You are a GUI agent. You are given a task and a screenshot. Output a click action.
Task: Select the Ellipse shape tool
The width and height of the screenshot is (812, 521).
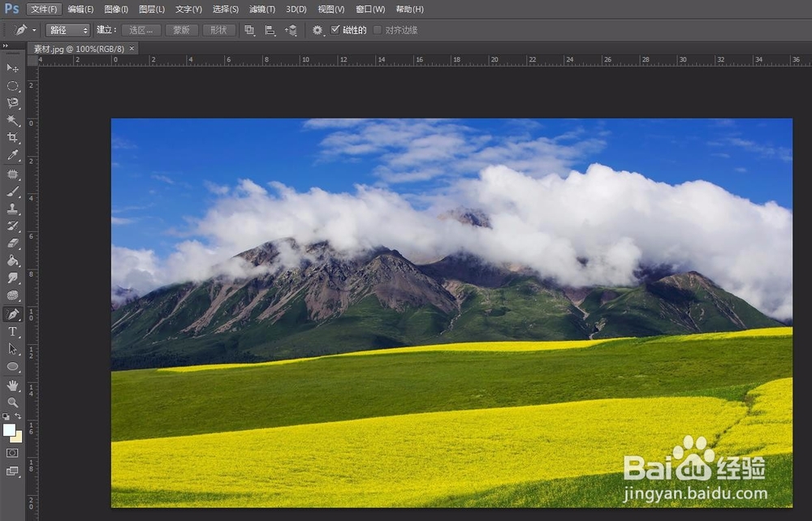click(12, 367)
